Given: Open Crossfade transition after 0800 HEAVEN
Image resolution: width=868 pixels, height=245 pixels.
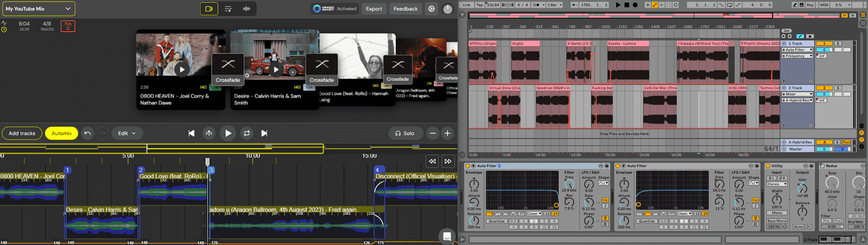Looking at the screenshot, I should (228, 70).
